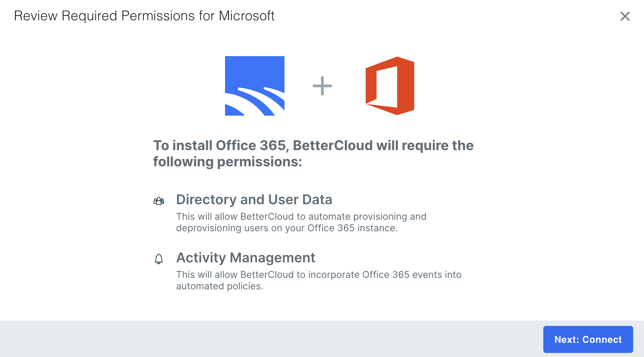This screenshot has width=644, height=357.
Task: Click the To install Office 365 headline text
Action: [x=313, y=153]
